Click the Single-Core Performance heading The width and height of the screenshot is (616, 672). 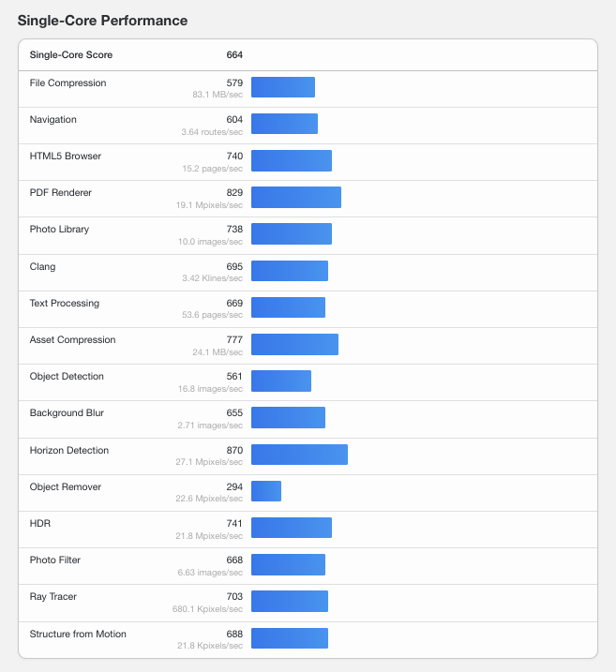tap(102, 21)
